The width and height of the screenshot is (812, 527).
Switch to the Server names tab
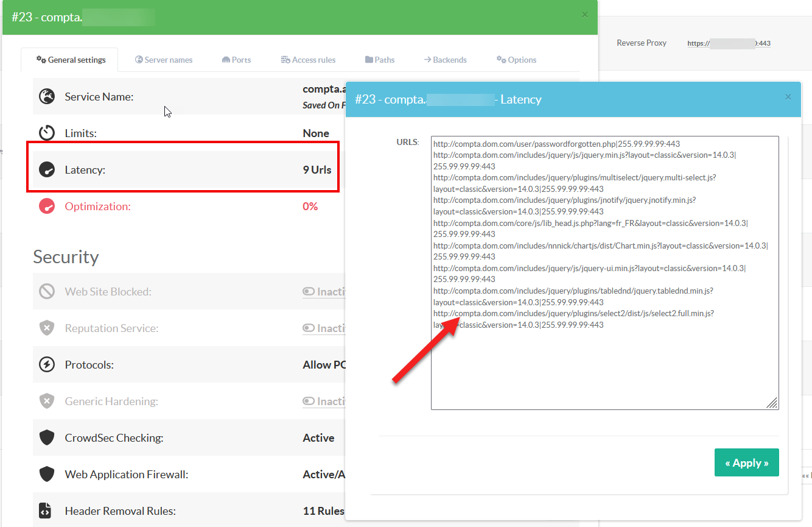(164, 60)
